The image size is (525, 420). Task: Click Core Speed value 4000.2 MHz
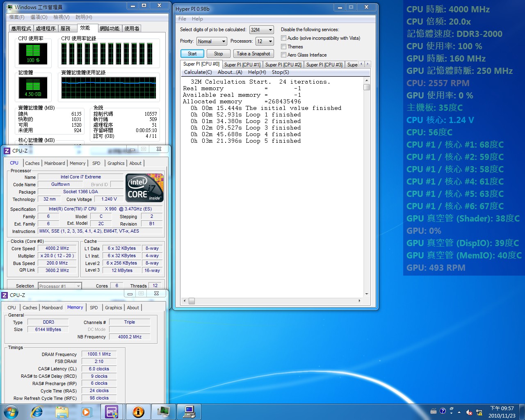[57, 249]
